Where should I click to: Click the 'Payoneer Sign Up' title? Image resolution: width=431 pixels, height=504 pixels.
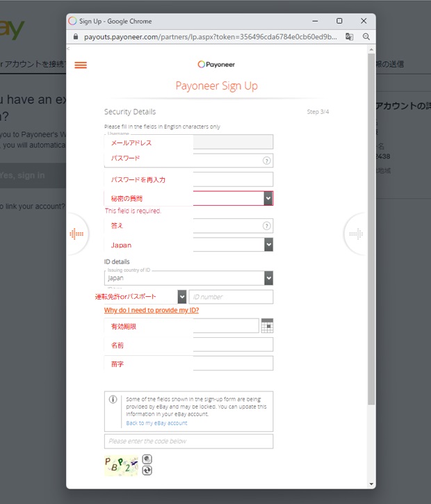216,86
